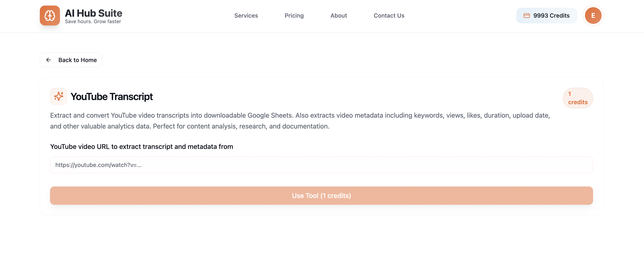Click the AI Hub Suite title text
The height and width of the screenshot is (277, 644).
point(94,13)
